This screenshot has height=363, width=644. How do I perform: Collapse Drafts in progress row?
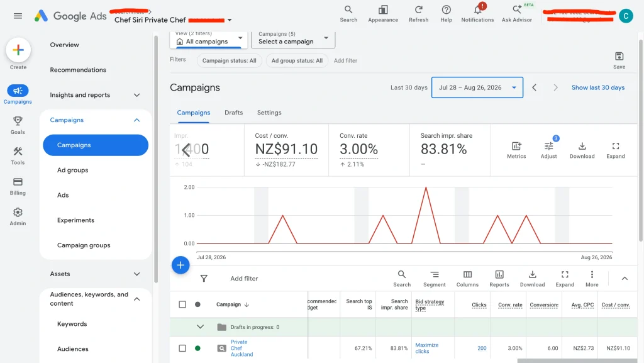(200, 327)
